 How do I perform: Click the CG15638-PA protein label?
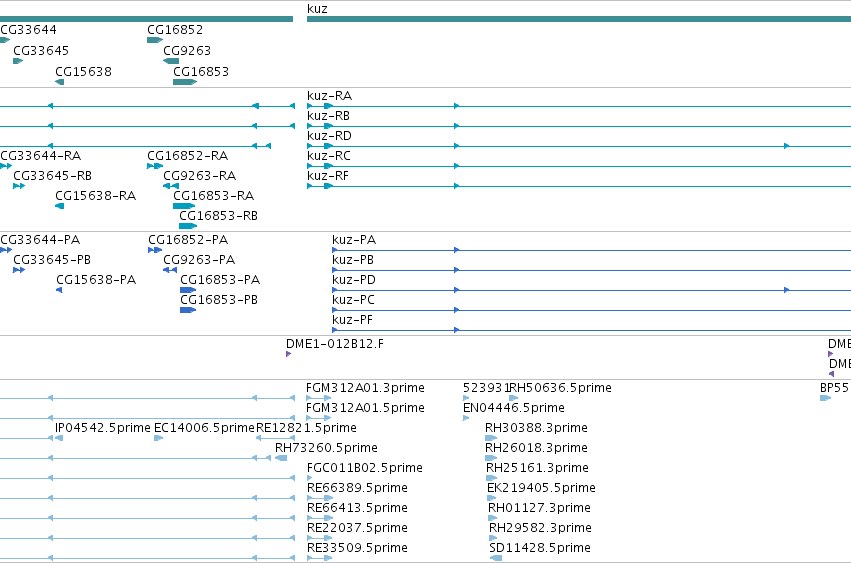pyautogui.click(x=96, y=280)
